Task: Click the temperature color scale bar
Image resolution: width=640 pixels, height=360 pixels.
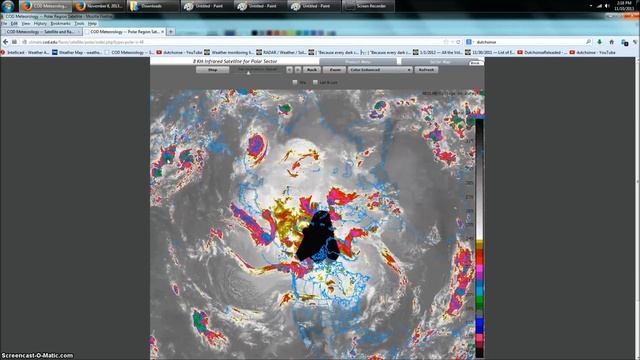Action: click(x=479, y=239)
